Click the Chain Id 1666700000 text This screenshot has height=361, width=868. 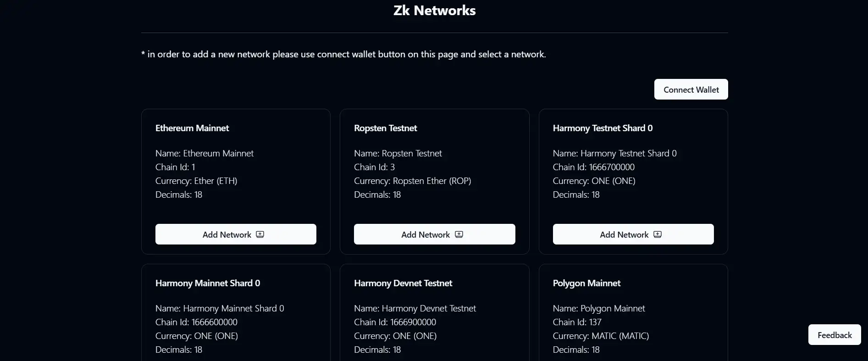click(593, 167)
